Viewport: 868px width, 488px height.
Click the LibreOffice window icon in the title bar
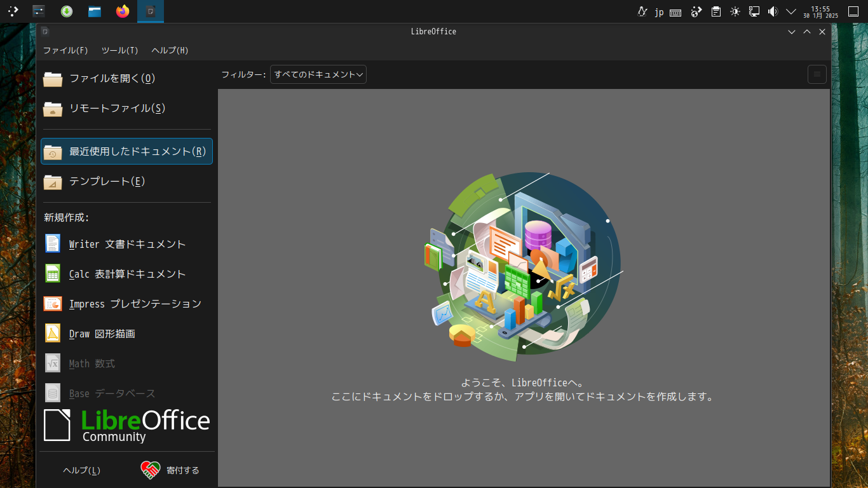coord(45,31)
